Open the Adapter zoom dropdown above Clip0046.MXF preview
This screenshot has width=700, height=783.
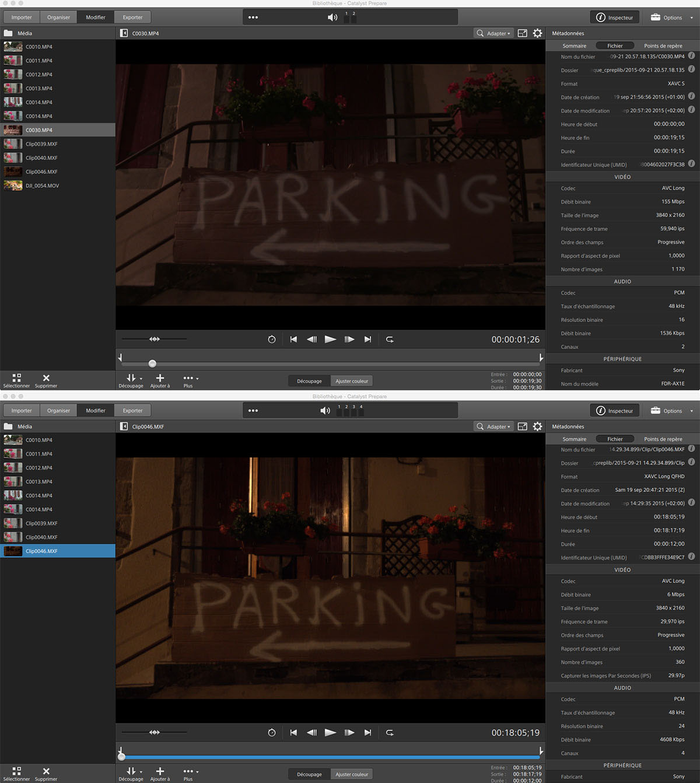pos(494,427)
